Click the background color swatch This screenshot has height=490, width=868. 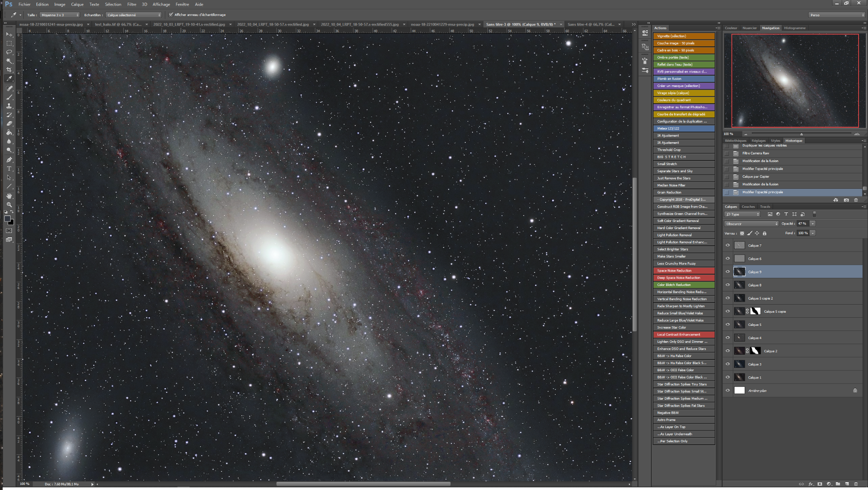point(12,223)
